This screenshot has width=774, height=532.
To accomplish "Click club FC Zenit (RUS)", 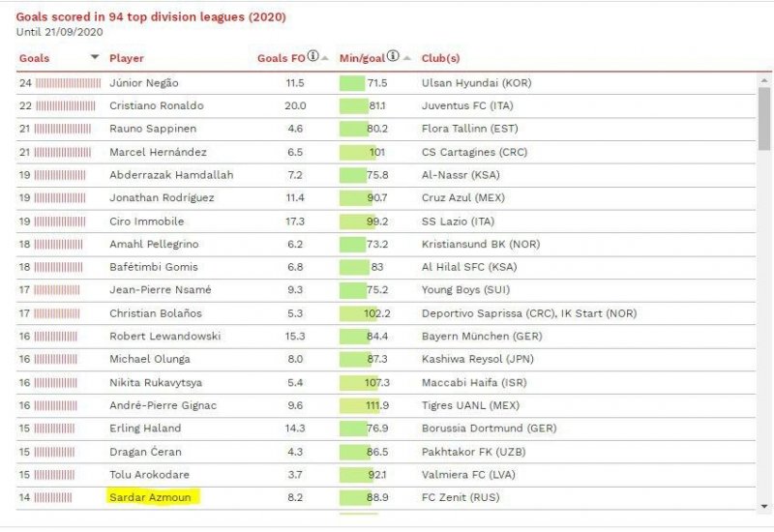I will point(461,497).
